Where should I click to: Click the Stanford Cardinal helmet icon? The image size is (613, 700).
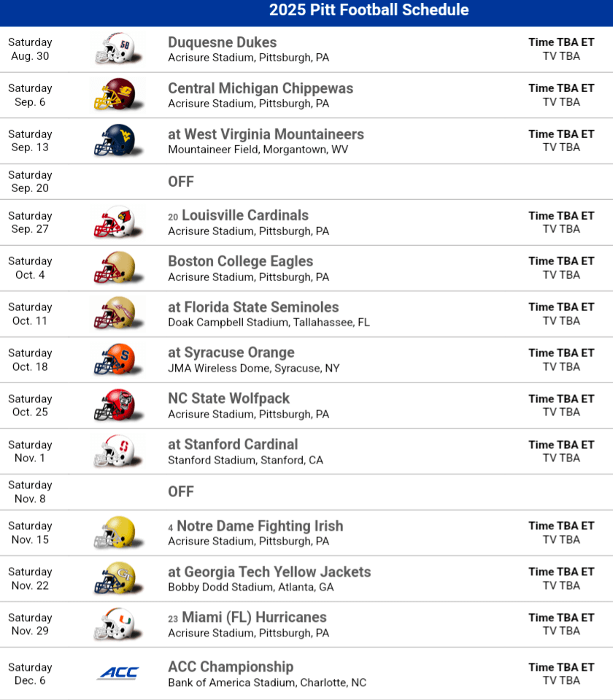click(117, 451)
